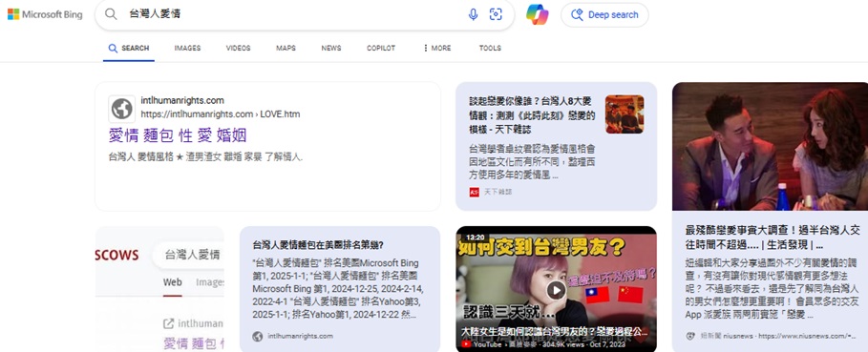Click the Web tab in SCOWS thumbnail
868x352 pixels.
172,282
